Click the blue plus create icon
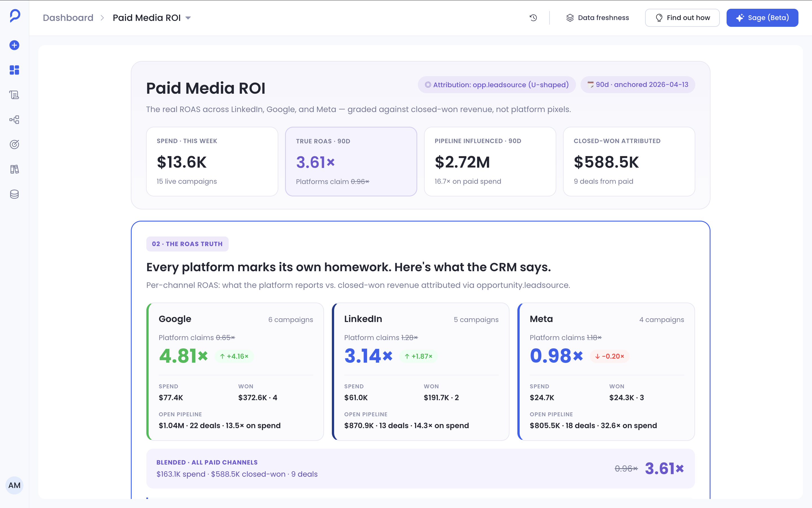The width and height of the screenshot is (812, 508). coord(14,45)
